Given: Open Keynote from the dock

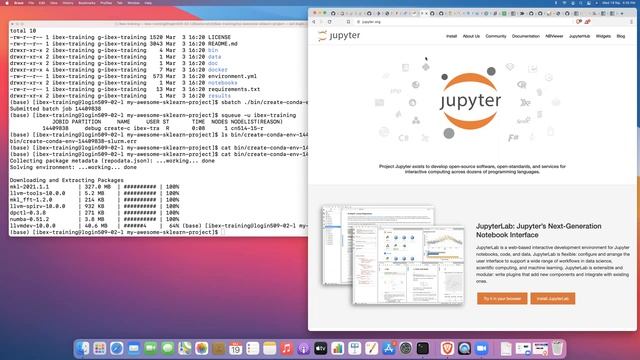Looking at the screenshot, I should (354, 349).
